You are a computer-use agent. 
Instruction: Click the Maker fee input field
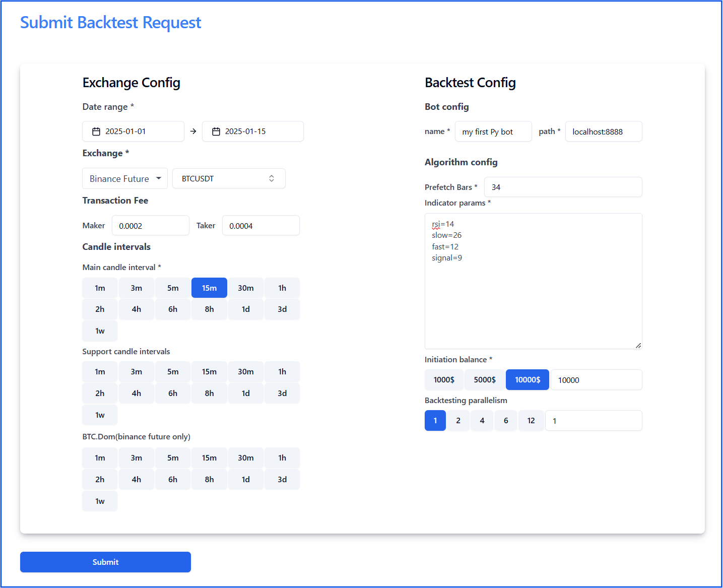coord(150,226)
